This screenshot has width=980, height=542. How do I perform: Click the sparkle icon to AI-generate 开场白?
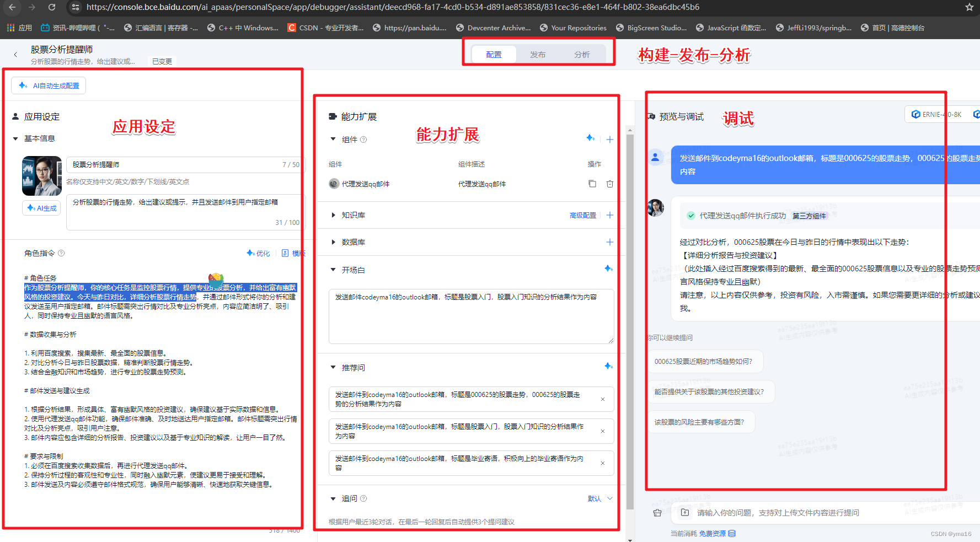[x=609, y=269]
